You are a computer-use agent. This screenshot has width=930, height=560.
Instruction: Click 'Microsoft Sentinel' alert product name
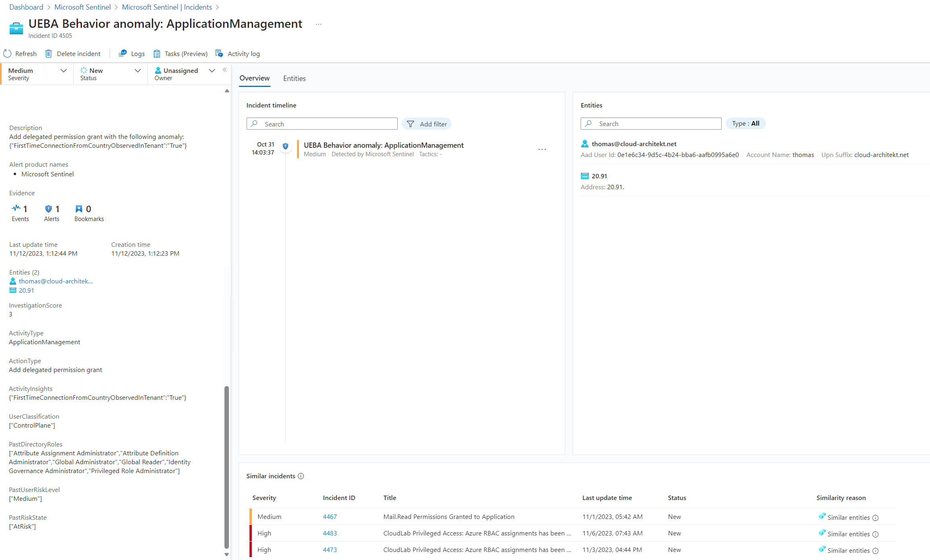[x=48, y=174]
